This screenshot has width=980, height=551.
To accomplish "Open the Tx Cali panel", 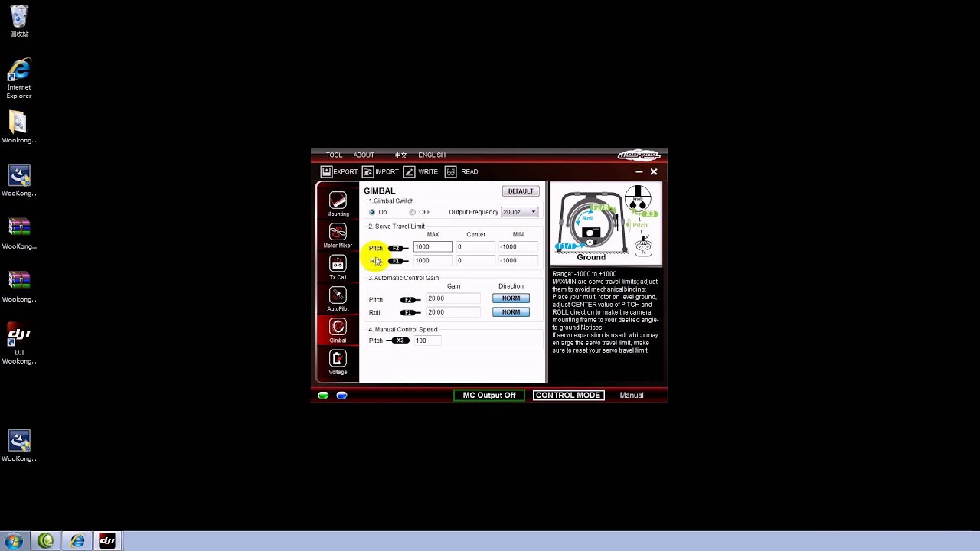I will (338, 267).
